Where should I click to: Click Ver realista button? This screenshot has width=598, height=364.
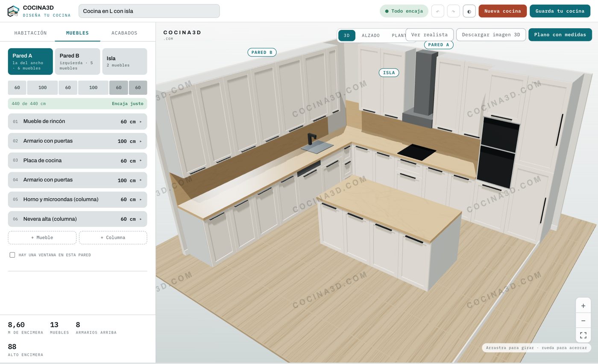(x=429, y=35)
